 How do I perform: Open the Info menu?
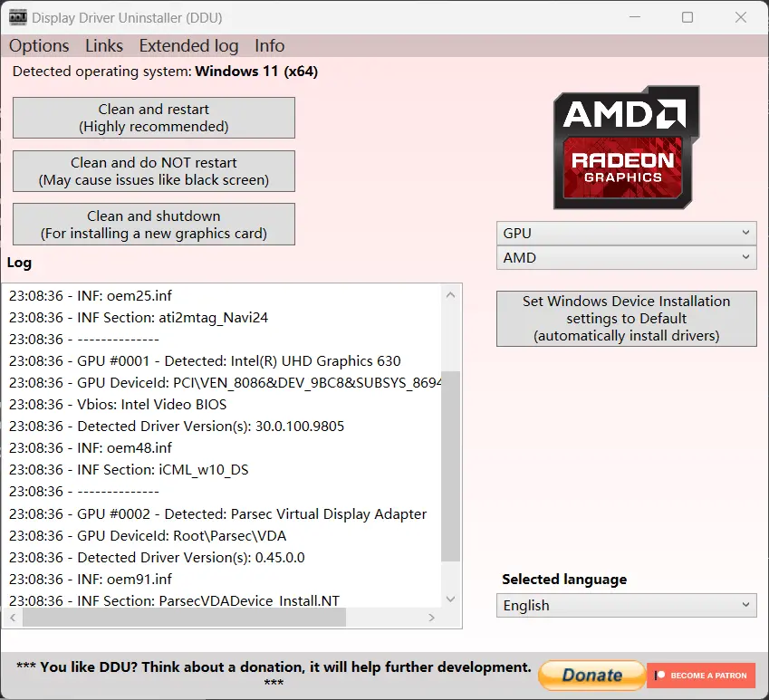(268, 45)
